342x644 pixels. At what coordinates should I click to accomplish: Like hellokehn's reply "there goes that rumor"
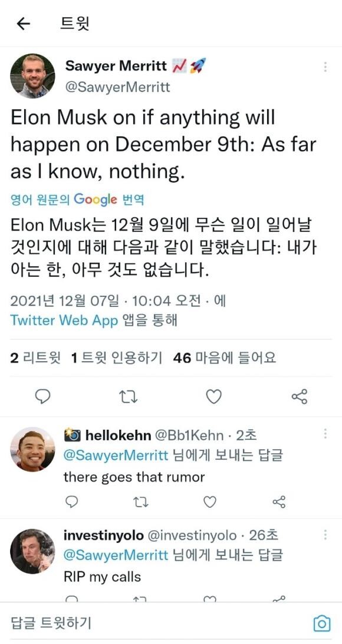[x=210, y=502]
